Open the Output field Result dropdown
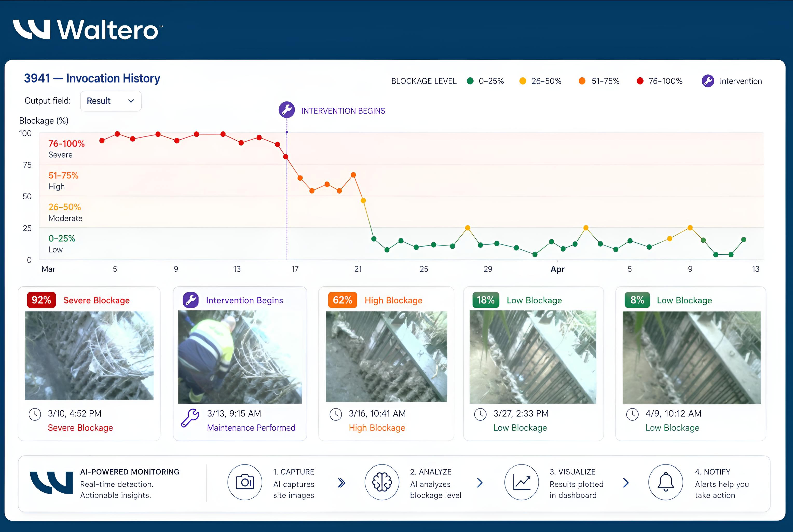This screenshot has width=793, height=532. click(111, 101)
